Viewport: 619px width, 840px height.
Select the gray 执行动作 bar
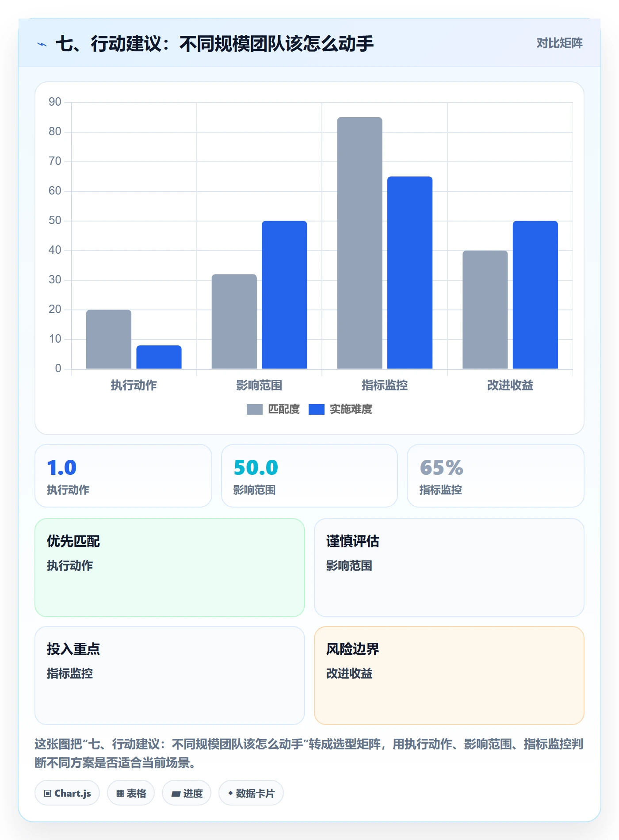click(109, 339)
